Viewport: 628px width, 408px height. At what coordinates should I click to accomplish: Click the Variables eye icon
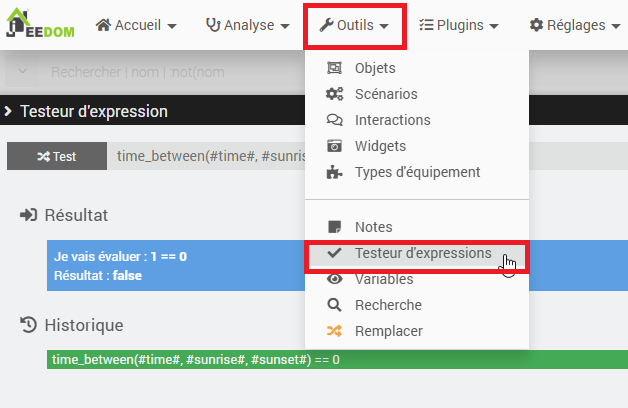click(x=335, y=279)
